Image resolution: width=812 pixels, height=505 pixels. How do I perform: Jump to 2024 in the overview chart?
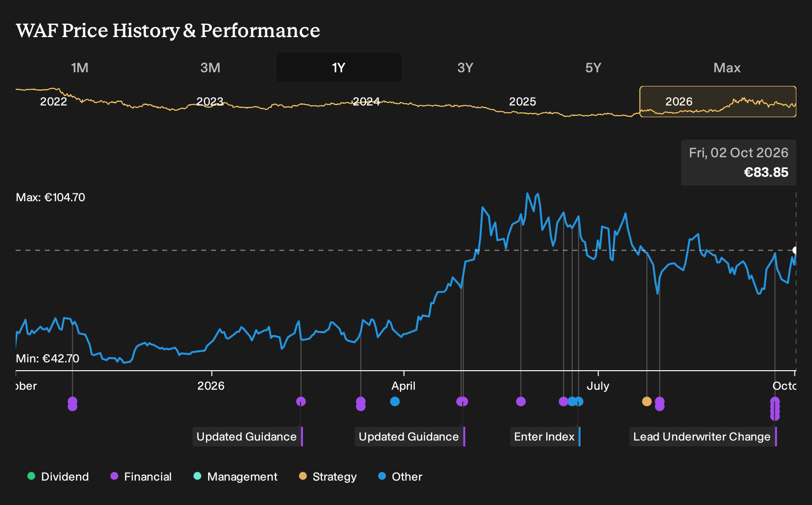click(366, 102)
